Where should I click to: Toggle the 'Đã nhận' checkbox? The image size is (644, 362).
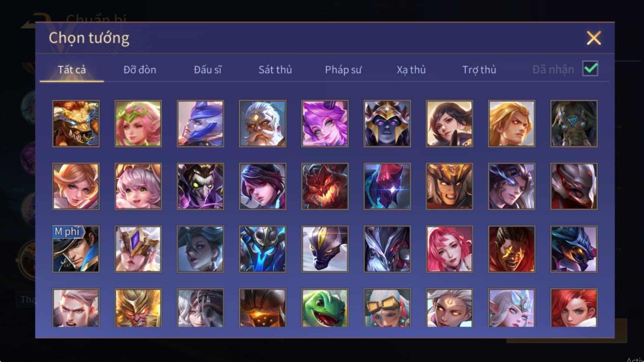[590, 68]
